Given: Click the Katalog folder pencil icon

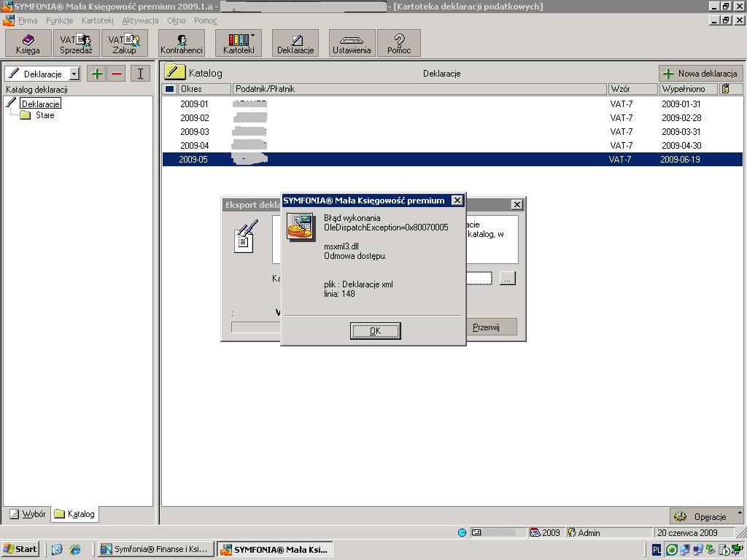Looking at the screenshot, I should (x=174, y=72).
